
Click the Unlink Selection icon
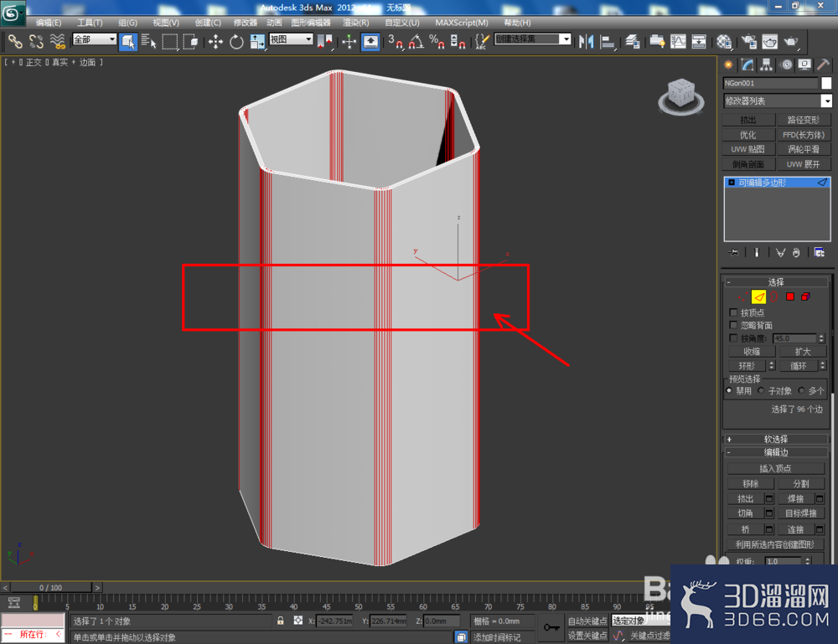(x=36, y=41)
